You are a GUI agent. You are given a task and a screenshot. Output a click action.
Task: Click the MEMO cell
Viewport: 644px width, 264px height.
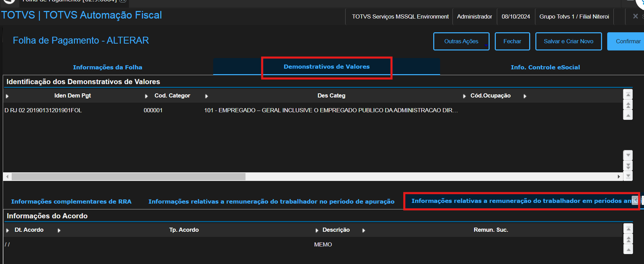point(323,244)
